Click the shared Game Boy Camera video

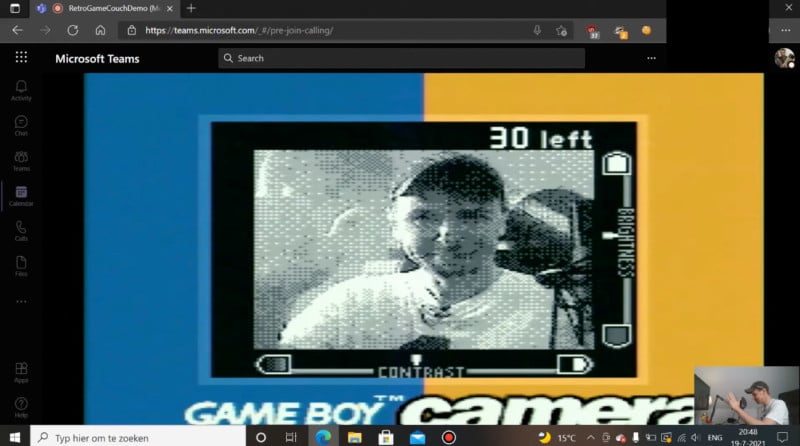tap(423, 249)
